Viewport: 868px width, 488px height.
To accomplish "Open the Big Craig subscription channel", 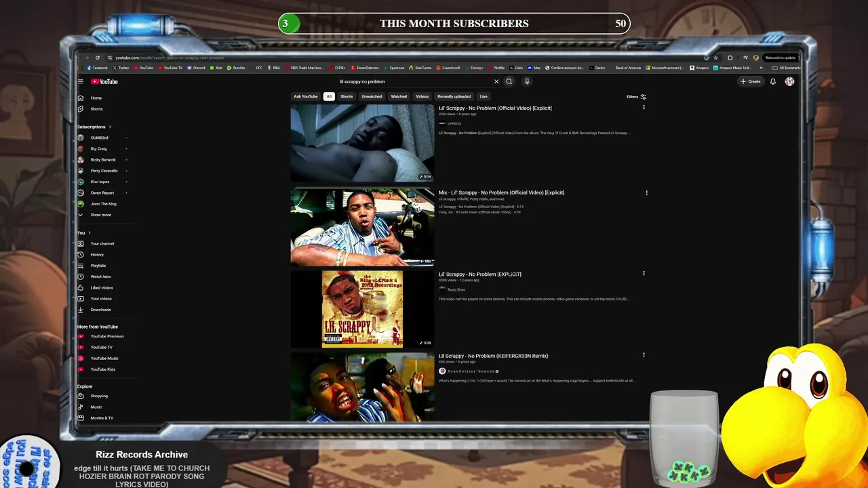I will pyautogui.click(x=98, y=148).
